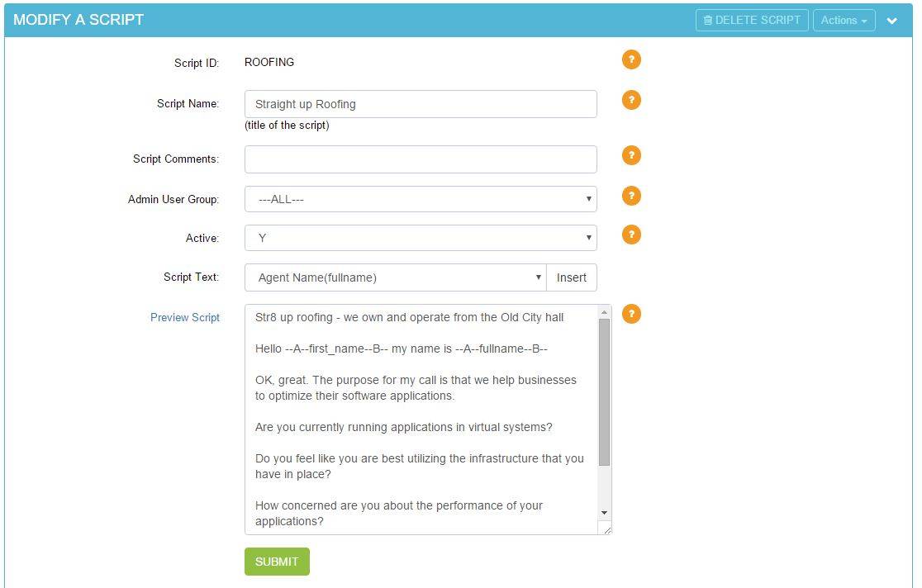Click the line "Str8 up roofing - we own..."
The height and width of the screenshot is (588, 922).
point(409,317)
